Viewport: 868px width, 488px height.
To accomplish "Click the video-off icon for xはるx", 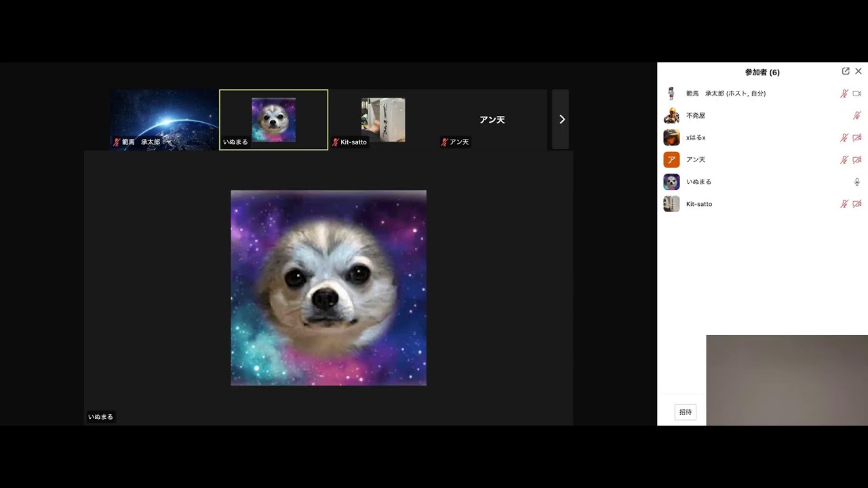I will pos(857,138).
